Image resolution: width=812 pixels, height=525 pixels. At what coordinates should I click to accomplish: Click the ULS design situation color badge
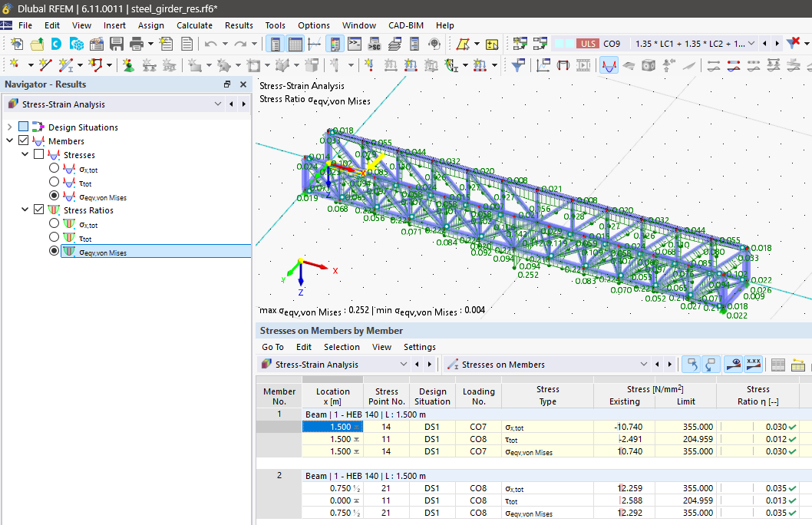click(x=587, y=44)
